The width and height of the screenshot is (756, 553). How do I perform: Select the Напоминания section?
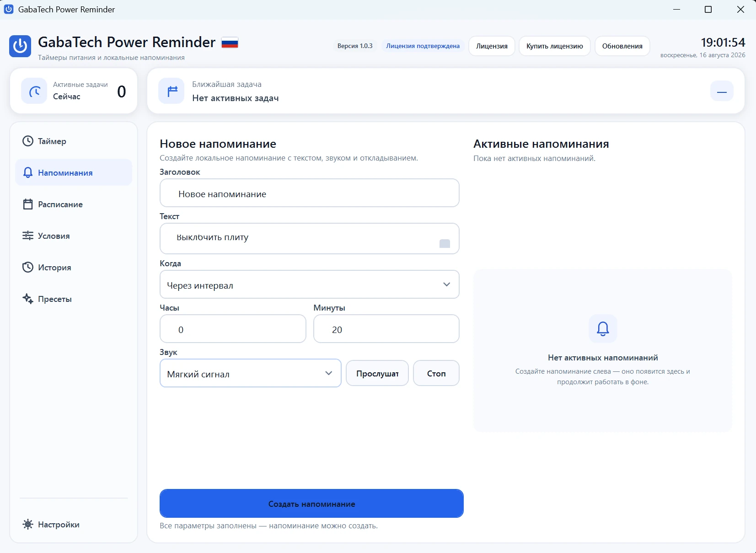74,172
